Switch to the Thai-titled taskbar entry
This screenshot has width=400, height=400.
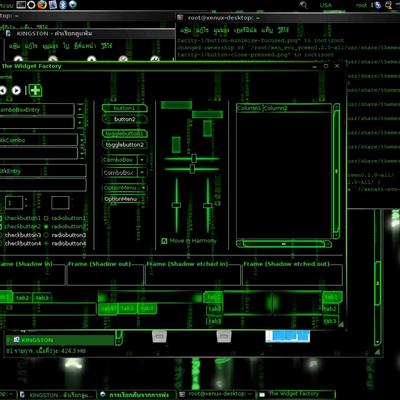pos(137,395)
